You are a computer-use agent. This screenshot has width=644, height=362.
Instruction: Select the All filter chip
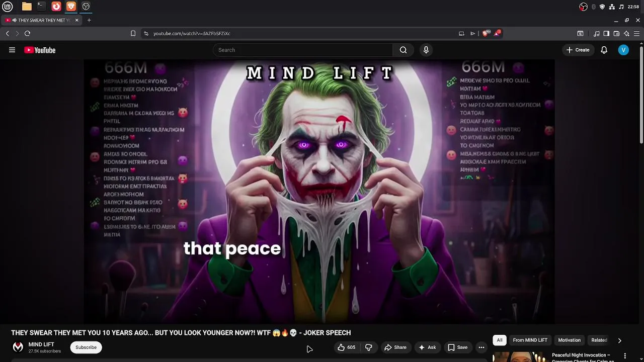(500, 340)
